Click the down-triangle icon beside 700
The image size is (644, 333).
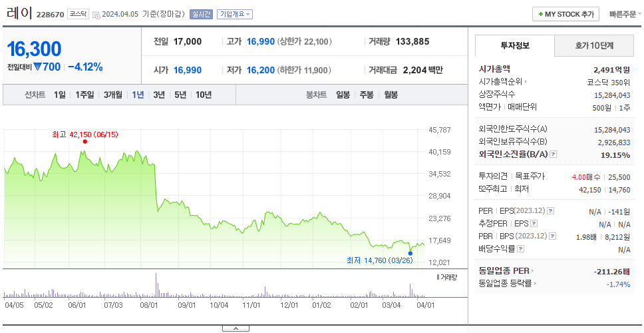pyautogui.click(x=38, y=67)
